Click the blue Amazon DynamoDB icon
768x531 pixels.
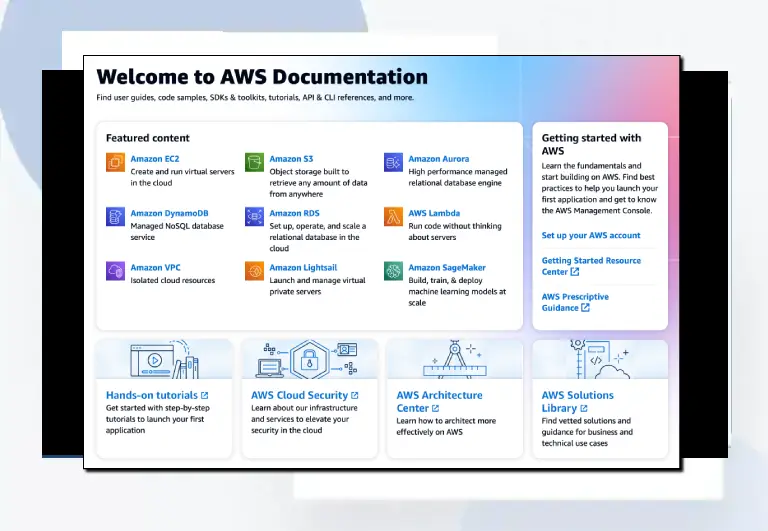[x=115, y=217]
